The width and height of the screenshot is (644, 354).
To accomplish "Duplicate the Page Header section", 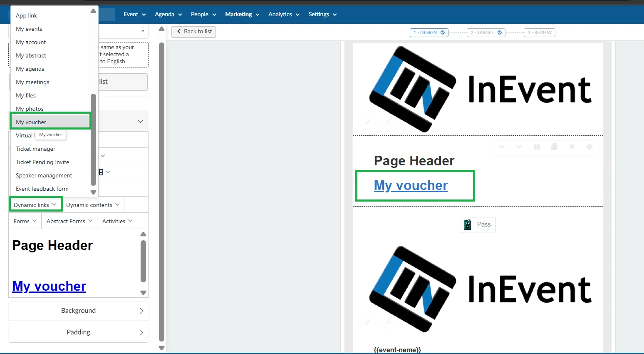I will [554, 147].
